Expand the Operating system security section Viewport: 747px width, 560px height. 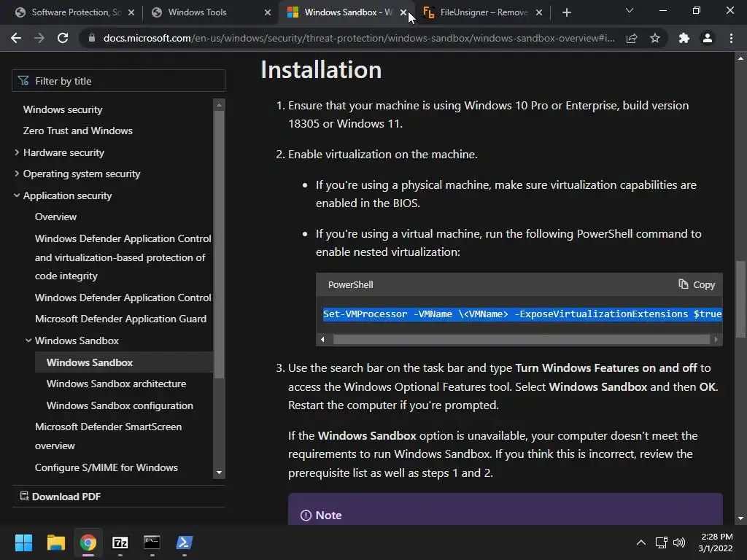pos(17,174)
